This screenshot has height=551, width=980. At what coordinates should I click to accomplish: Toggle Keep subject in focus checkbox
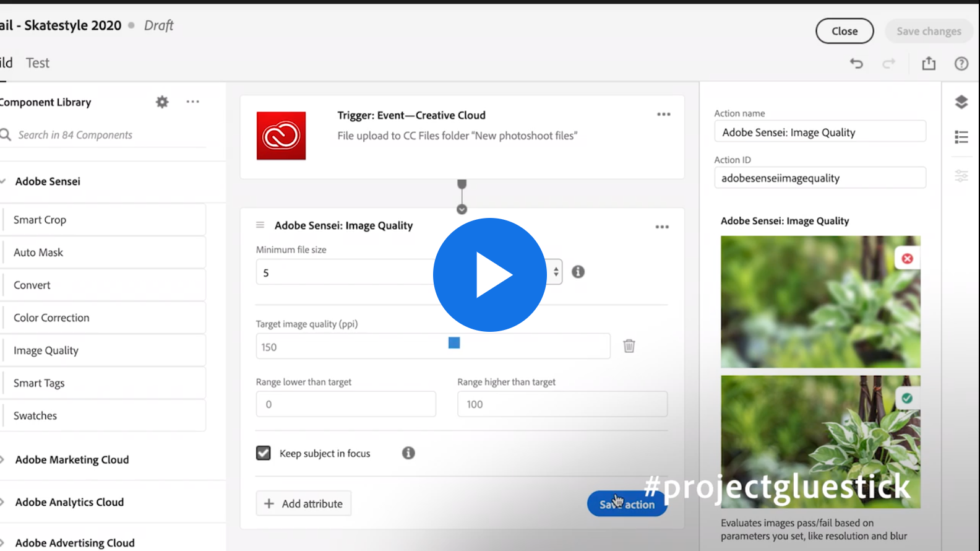[x=264, y=453]
